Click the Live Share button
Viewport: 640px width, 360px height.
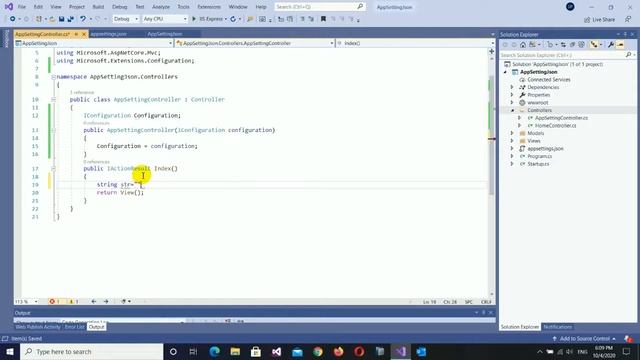coord(600,19)
